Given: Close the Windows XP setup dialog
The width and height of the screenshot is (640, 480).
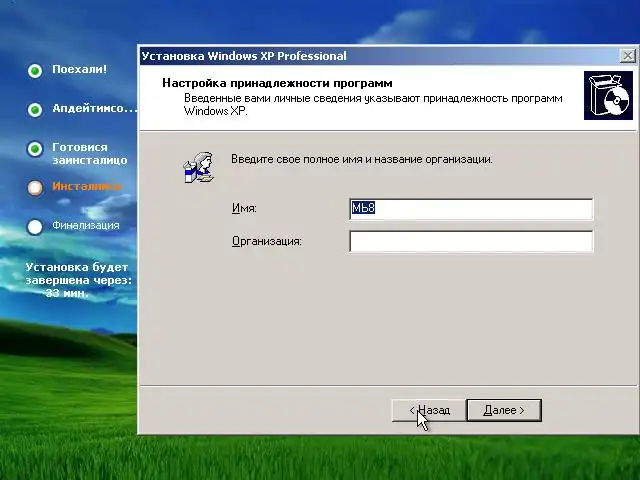Looking at the screenshot, I should point(627,56).
